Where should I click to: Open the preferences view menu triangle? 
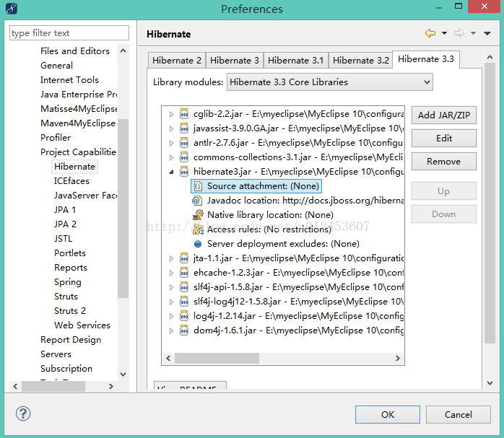[x=487, y=33]
